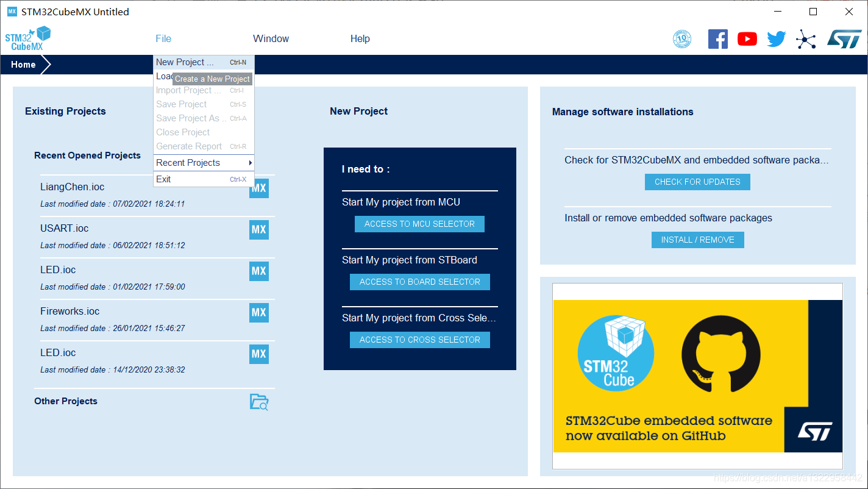
Task: Select the Exit menu entry
Action: click(204, 179)
